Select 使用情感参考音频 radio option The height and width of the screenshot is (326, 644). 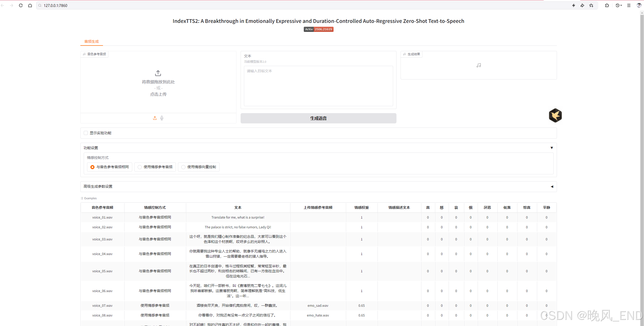tap(140, 167)
